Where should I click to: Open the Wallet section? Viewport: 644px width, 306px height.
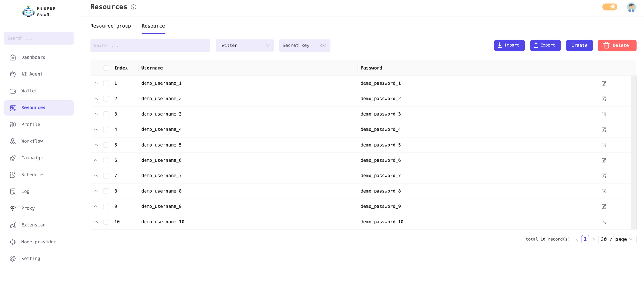tap(29, 91)
